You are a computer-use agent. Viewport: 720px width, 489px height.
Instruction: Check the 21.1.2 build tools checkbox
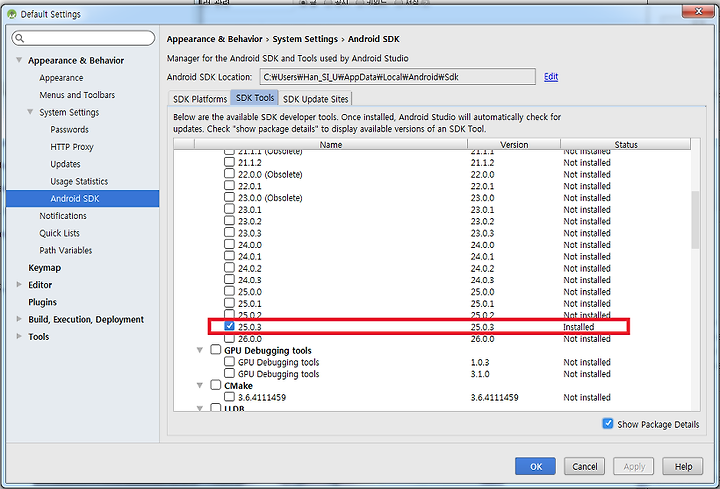[229, 162]
